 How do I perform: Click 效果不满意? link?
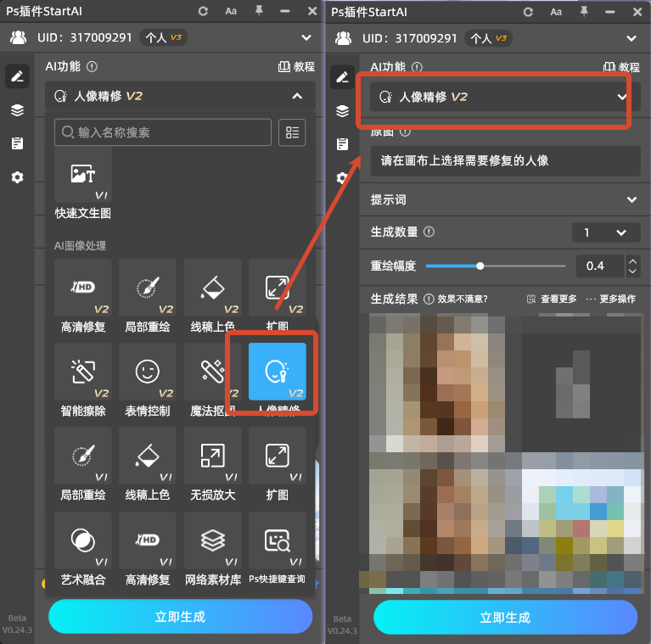click(463, 299)
